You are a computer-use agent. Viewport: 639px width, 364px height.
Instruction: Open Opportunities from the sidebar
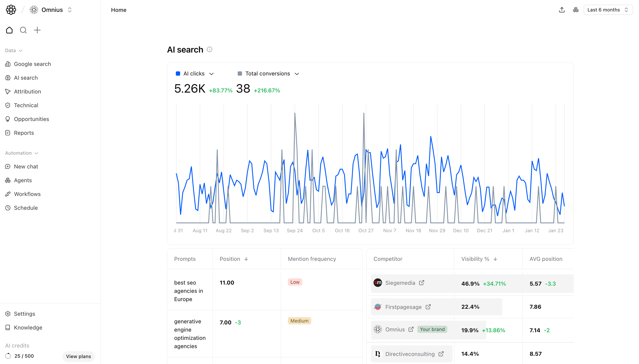pyautogui.click(x=31, y=119)
